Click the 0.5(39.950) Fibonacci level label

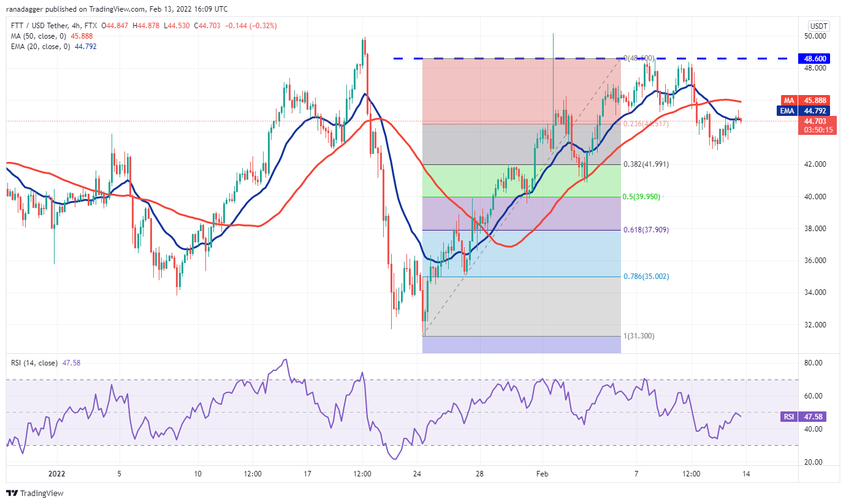point(642,197)
